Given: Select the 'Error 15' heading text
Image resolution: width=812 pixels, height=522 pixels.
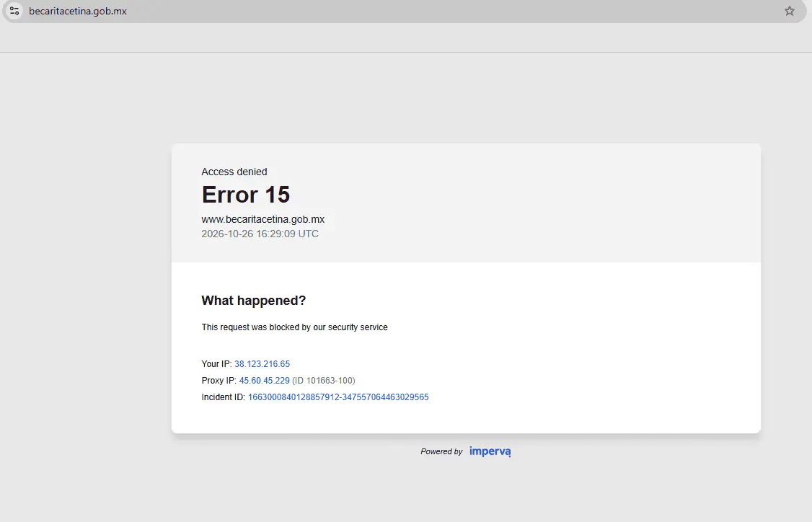Looking at the screenshot, I should [x=246, y=195].
